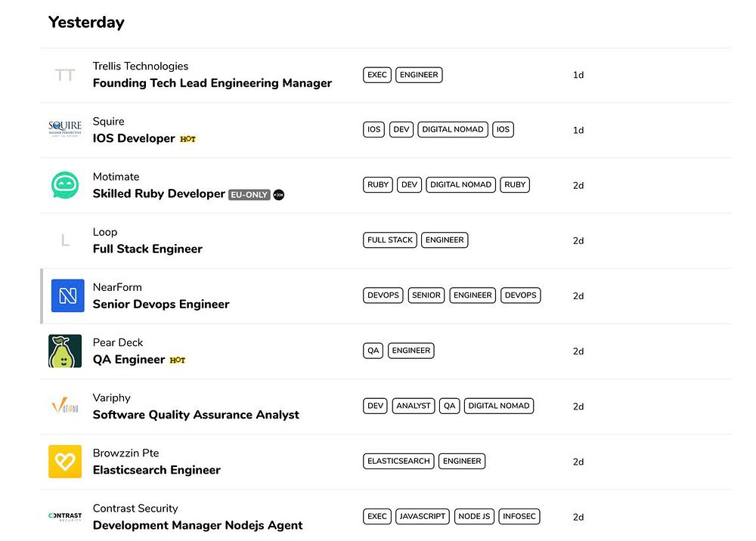Image resolution: width=756 pixels, height=541 pixels.
Task: Click the HOT badge beside IOS Developer
Action: click(x=187, y=139)
